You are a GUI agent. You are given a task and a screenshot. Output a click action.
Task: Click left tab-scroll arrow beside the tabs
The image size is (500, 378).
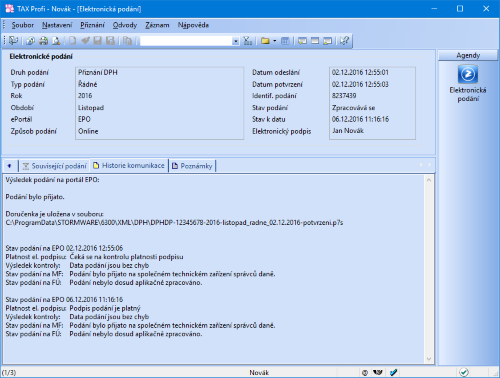click(x=421, y=165)
